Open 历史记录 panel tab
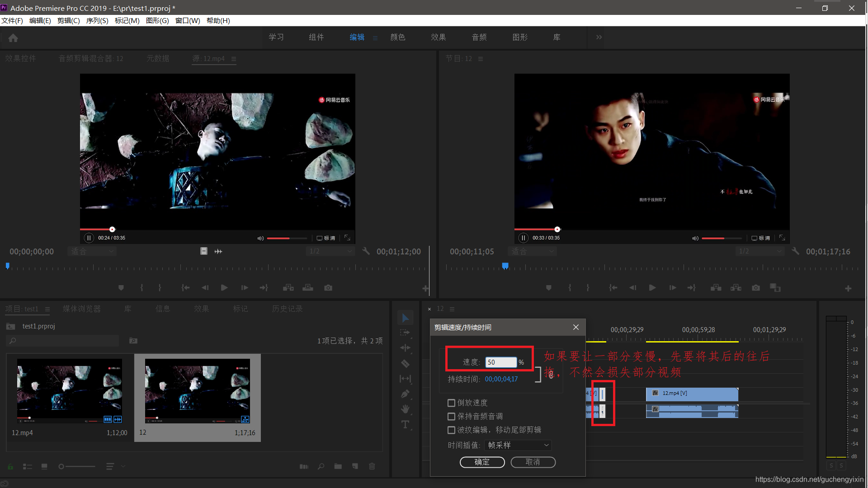The width and height of the screenshot is (868, 488). 288,309
